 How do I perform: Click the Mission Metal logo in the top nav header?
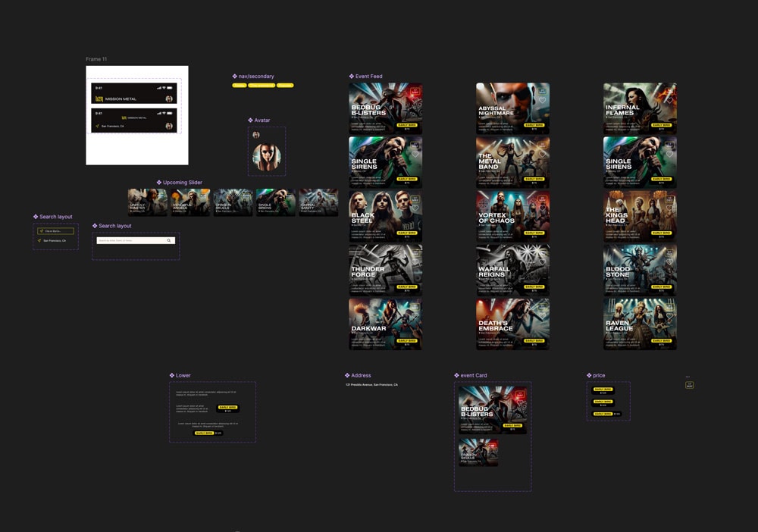pos(99,99)
